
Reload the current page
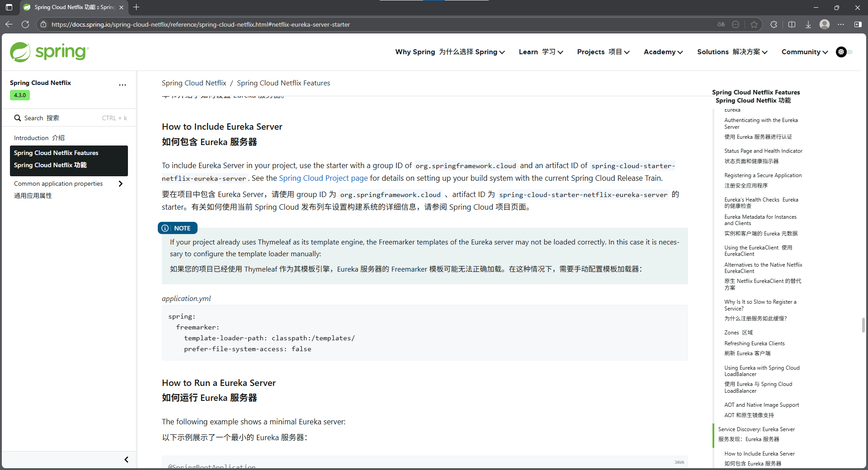pyautogui.click(x=25, y=24)
